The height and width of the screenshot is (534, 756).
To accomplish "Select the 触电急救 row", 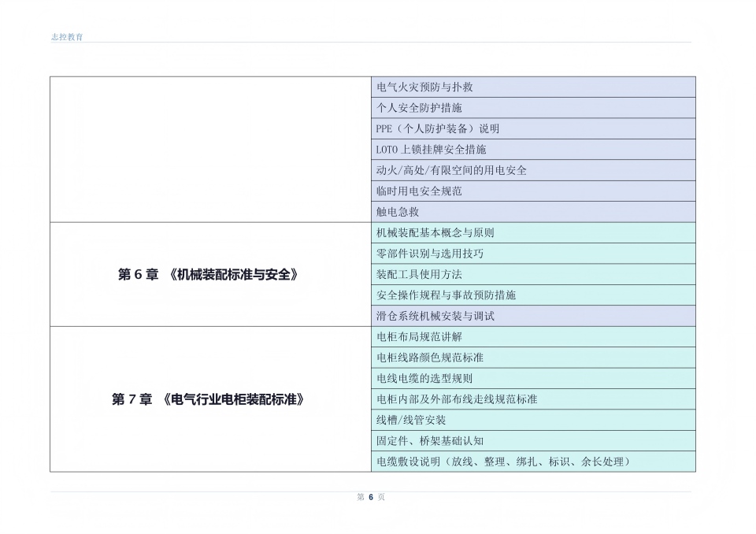I will pos(533,212).
